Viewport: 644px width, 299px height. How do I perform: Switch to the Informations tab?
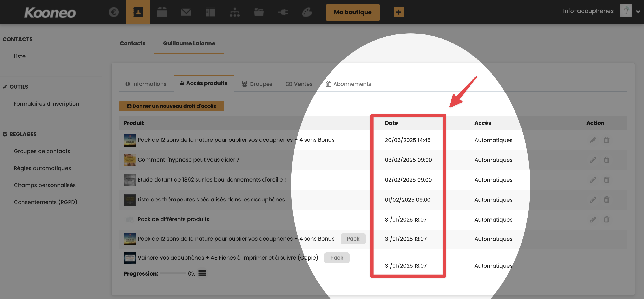[146, 84]
